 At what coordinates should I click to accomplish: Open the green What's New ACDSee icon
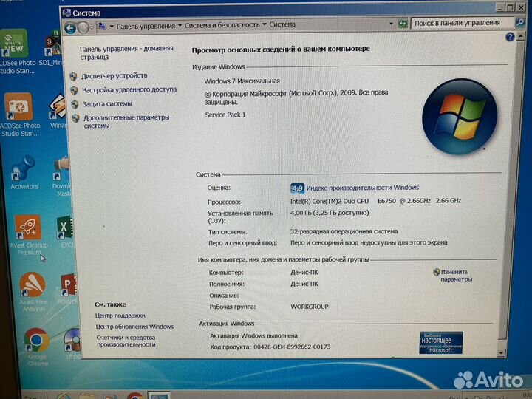coord(16,52)
